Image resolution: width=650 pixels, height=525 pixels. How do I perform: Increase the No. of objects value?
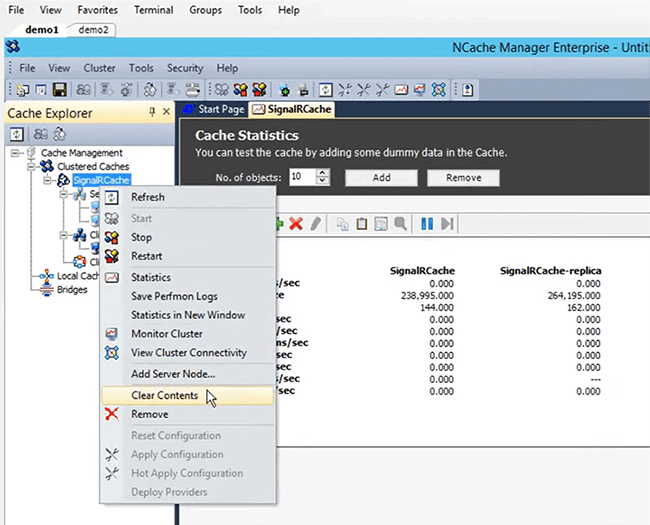click(x=322, y=173)
